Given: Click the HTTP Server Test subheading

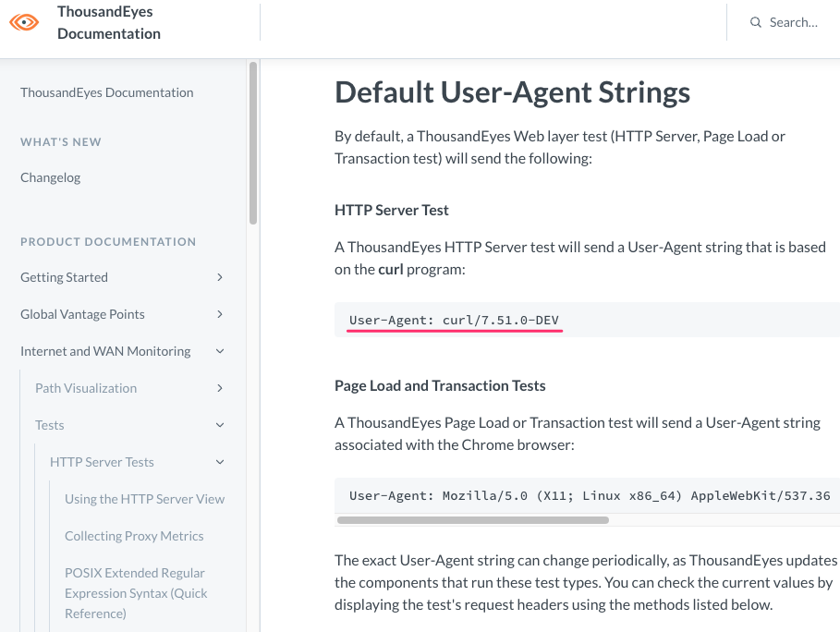Looking at the screenshot, I should pyautogui.click(x=392, y=210).
